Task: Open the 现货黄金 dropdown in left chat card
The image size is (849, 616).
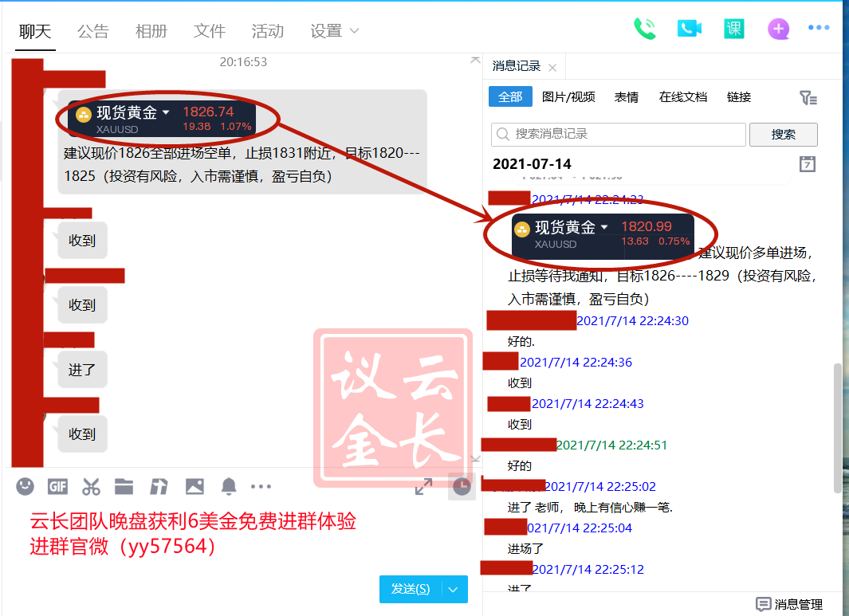Action: point(166,112)
